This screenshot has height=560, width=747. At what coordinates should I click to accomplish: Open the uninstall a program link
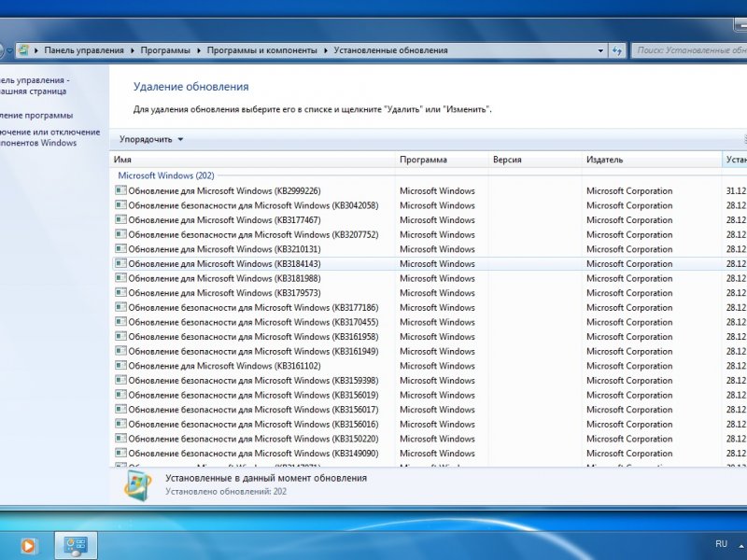(x=36, y=115)
